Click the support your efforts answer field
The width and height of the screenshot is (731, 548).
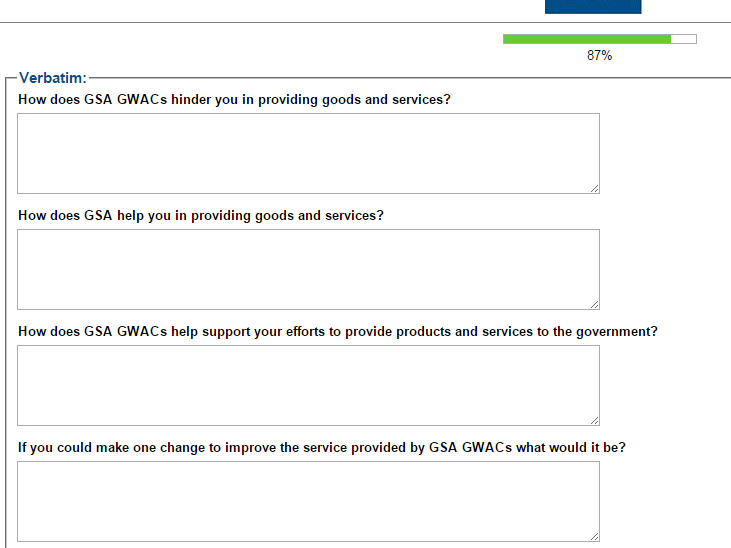pyautogui.click(x=308, y=385)
